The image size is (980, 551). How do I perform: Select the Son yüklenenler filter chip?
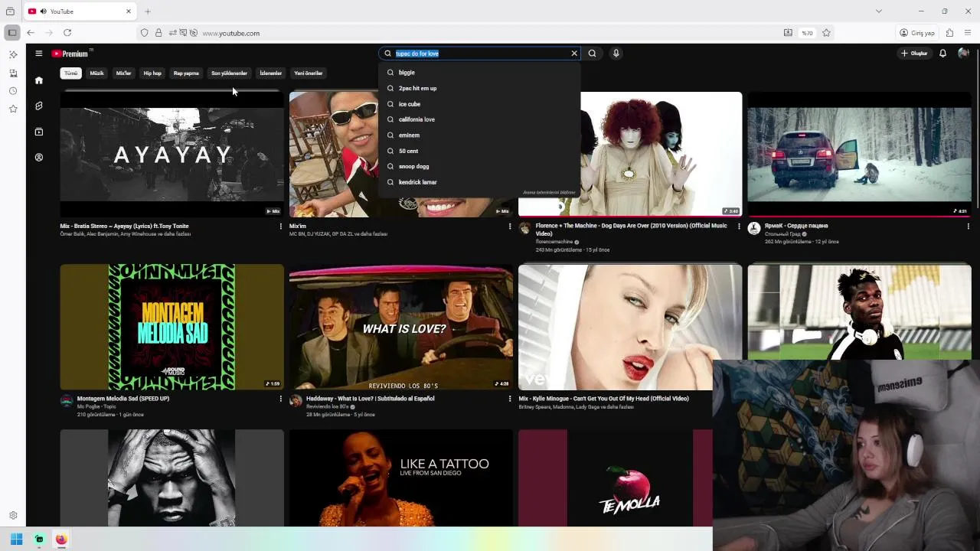tap(229, 73)
